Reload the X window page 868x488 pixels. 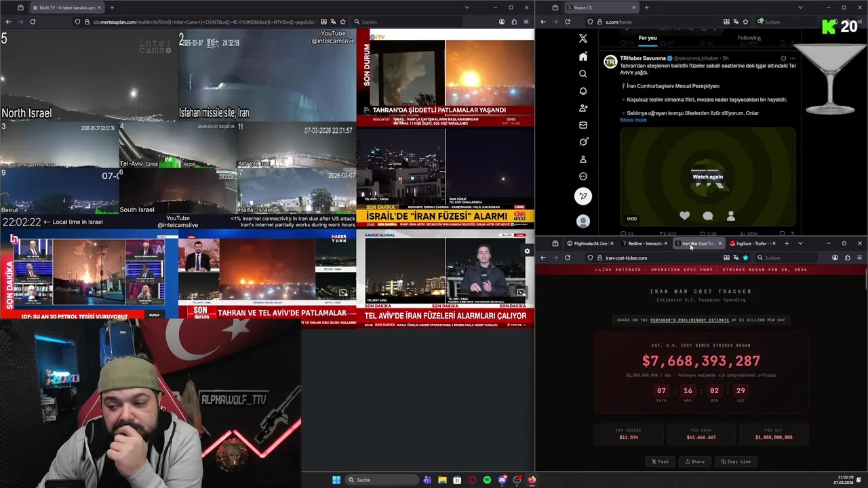(568, 22)
